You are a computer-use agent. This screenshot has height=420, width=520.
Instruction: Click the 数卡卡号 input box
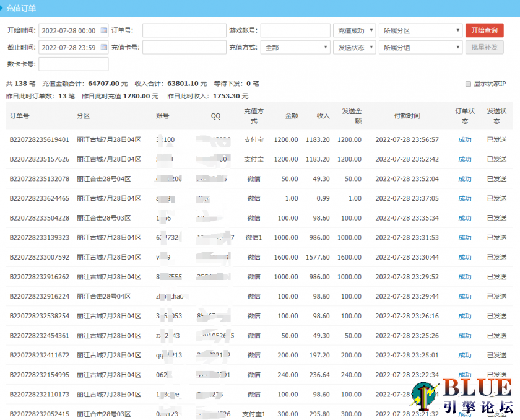pos(74,64)
